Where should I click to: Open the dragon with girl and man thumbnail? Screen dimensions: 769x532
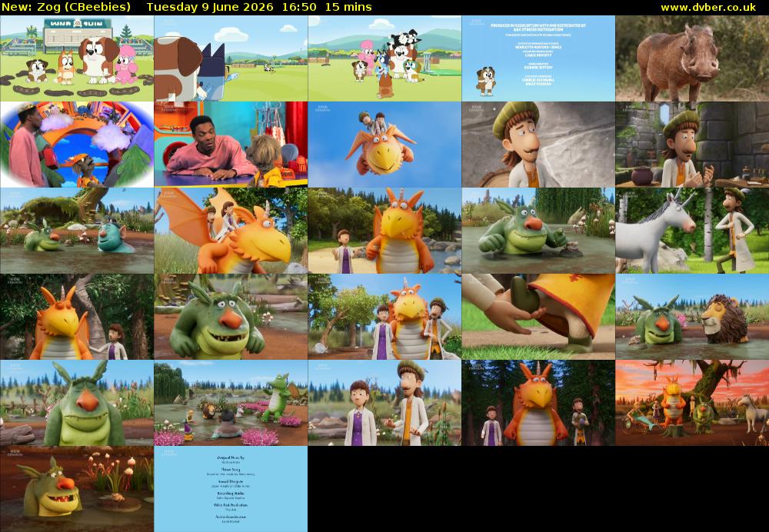pyautogui.click(x=384, y=317)
